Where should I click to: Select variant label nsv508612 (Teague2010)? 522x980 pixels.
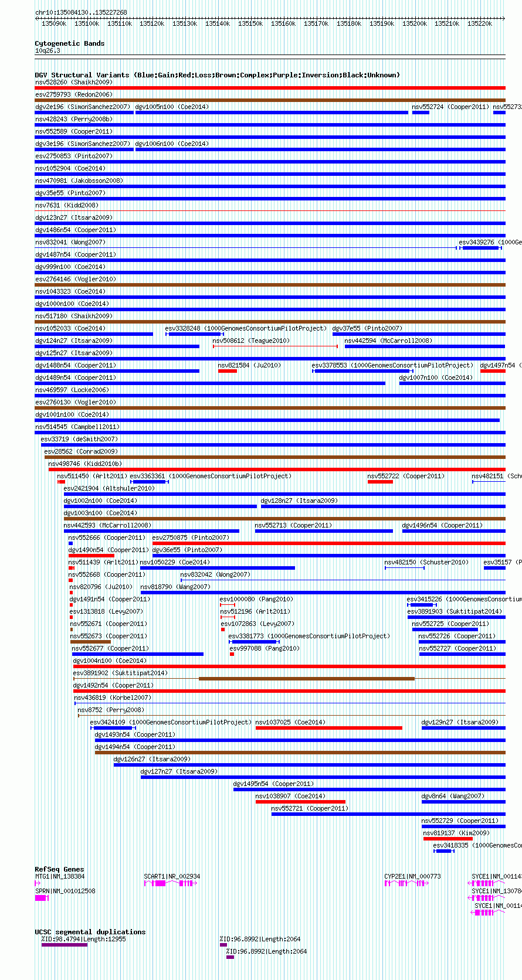point(251,341)
